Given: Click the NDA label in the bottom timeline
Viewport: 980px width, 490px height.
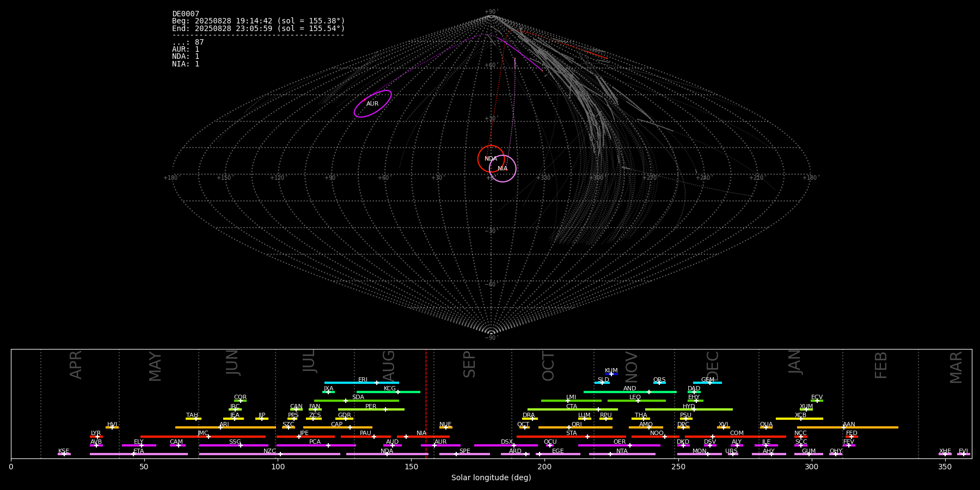Looking at the screenshot, I should 387,451.
